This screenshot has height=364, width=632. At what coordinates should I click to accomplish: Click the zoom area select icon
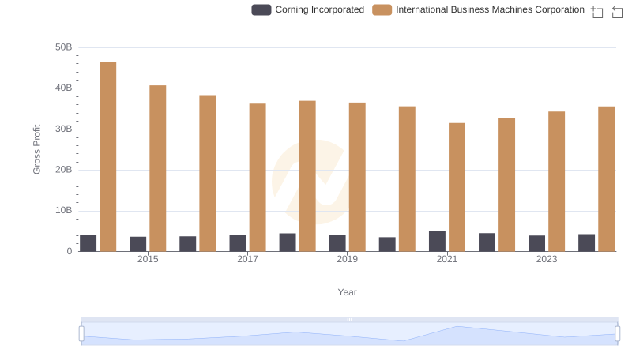click(597, 12)
